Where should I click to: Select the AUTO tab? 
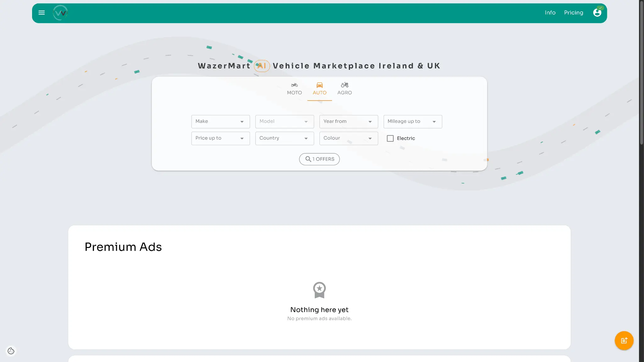(319, 89)
